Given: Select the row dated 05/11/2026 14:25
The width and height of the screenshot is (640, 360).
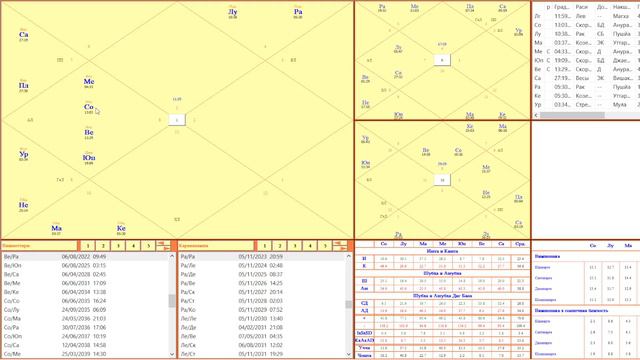Looking at the screenshot, I should (x=262, y=283).
